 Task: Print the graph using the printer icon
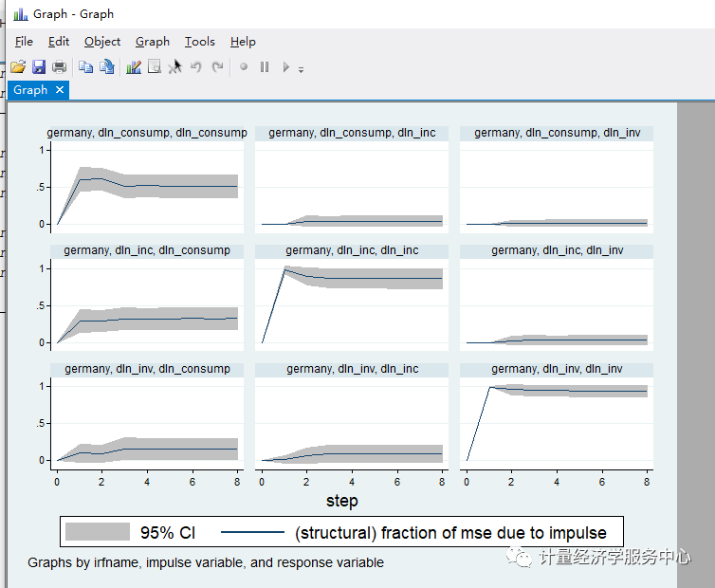(60, 67)
